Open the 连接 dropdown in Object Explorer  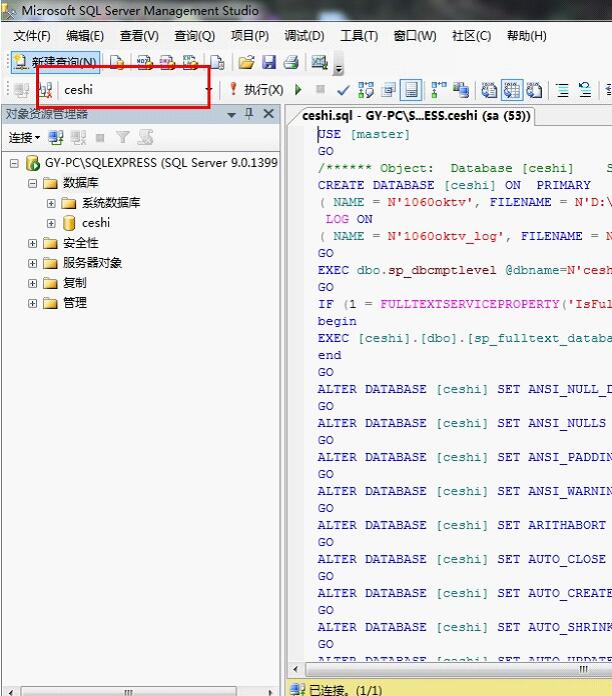(x=24, y=137)
